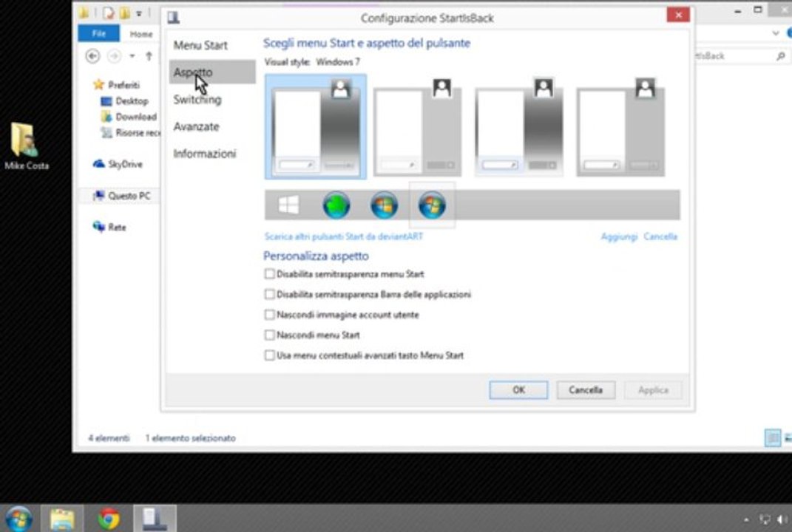This screenshot has height=532, width=792.
Task: Open the recent locations dropdown arrow
Action: click(x=132, y=56)
